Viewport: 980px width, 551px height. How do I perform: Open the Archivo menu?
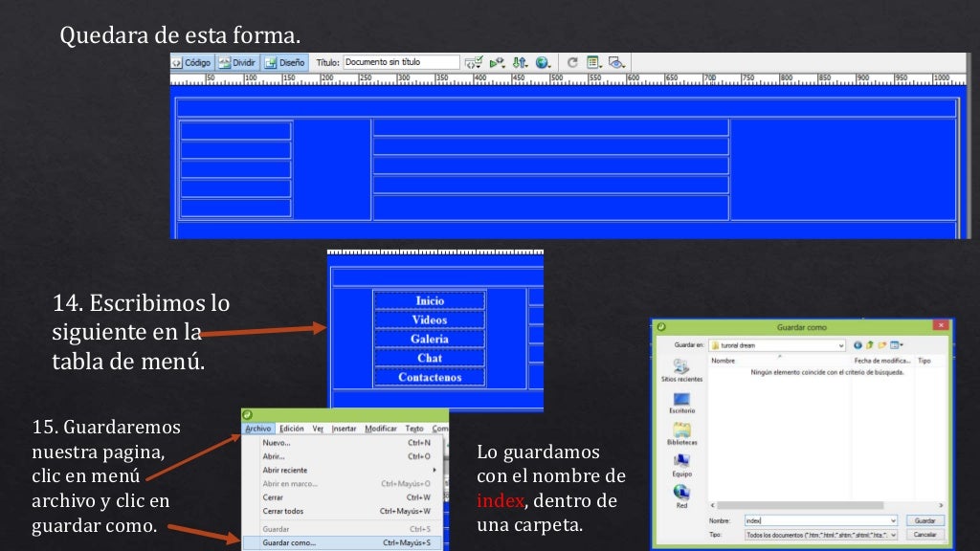pyautogui.click(x=258, y=429)
